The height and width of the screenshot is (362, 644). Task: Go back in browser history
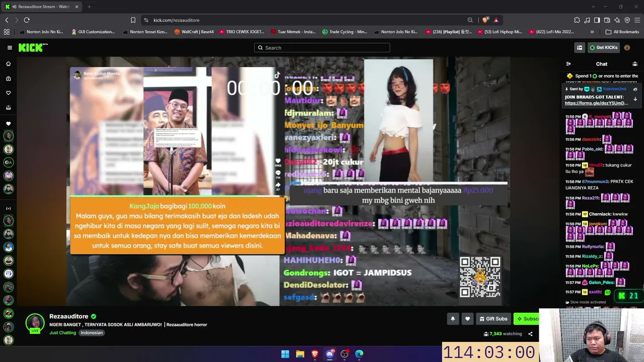(x=7, y=20)
